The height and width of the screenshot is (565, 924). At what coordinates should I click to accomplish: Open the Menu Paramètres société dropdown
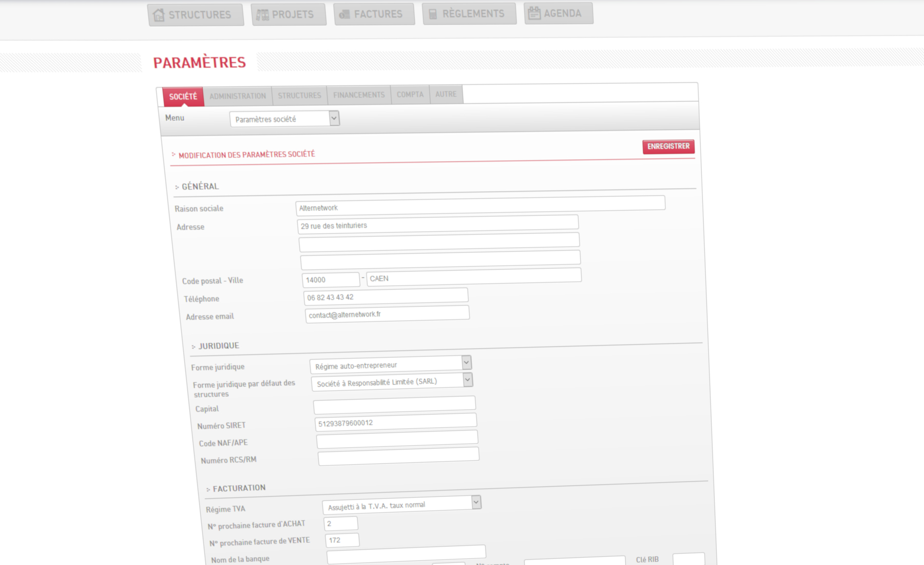point(284,119)
